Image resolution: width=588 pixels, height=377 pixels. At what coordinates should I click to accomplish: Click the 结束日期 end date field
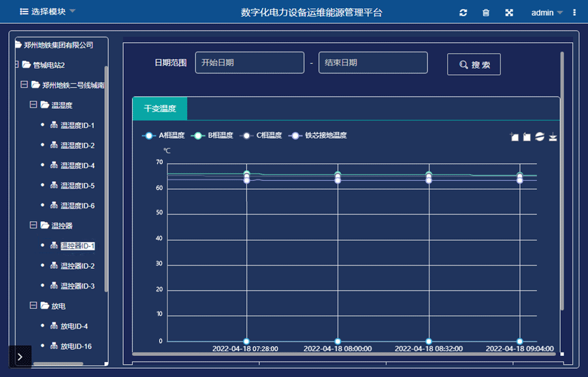pyautogui.click(x=373, y=63)
